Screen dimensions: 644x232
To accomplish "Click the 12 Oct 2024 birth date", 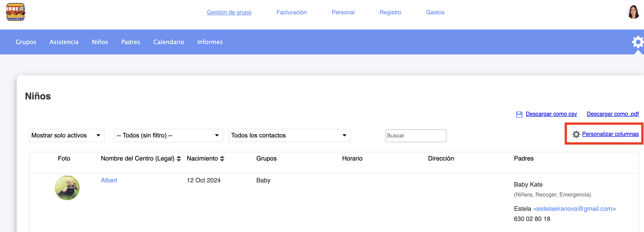I will coord(203,180).
